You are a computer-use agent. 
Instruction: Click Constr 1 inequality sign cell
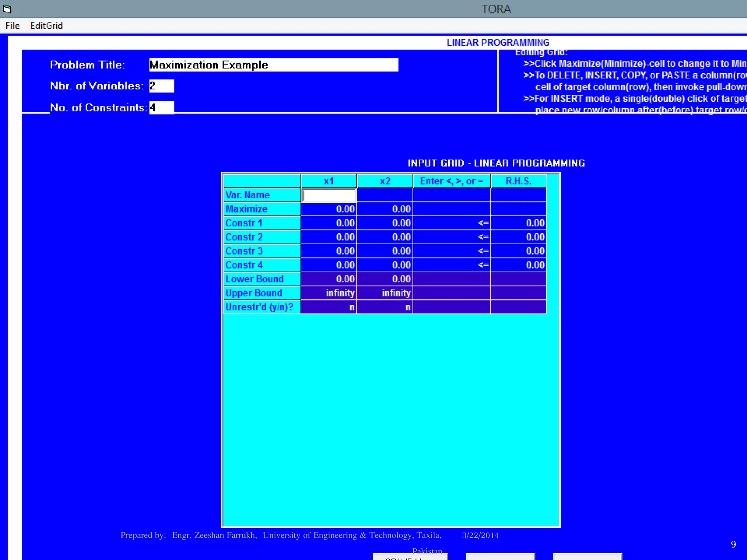pos(452,223)
